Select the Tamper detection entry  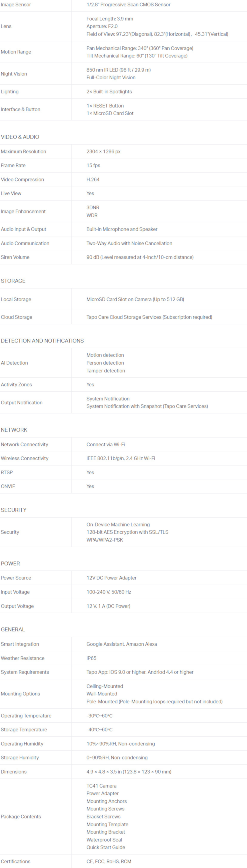106,371
